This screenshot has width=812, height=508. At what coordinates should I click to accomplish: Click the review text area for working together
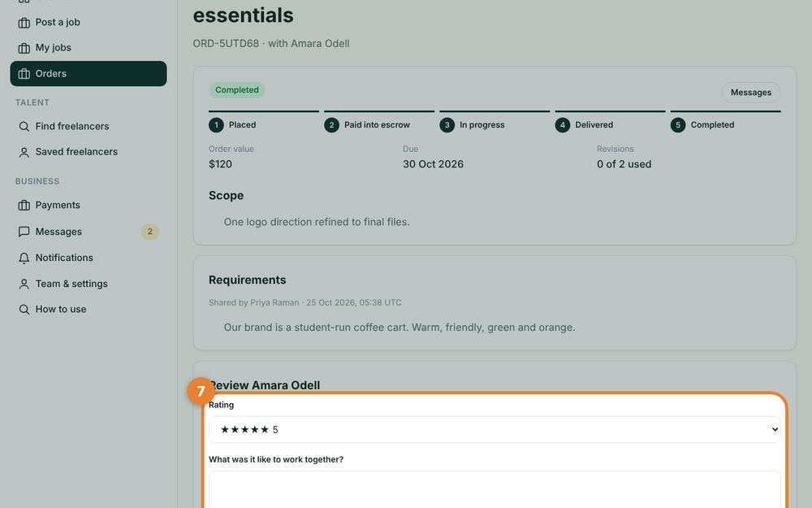tap(495, 489)
